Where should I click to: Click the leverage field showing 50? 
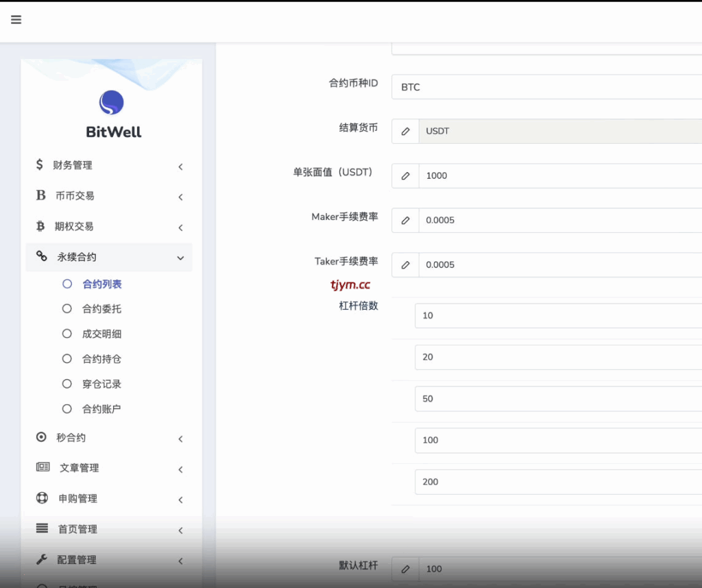pos(557,398)
